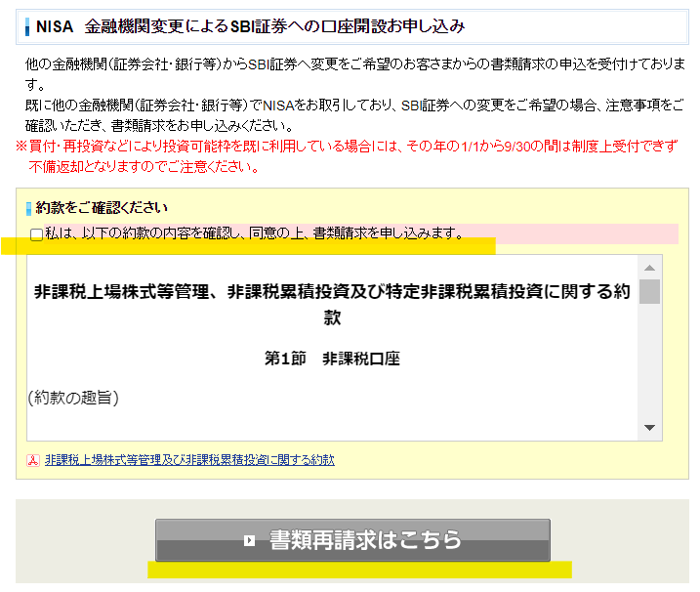Screen dimensions: 700x592
Task: Click the 書類再請求はこちら button
Action: [352, 540]
